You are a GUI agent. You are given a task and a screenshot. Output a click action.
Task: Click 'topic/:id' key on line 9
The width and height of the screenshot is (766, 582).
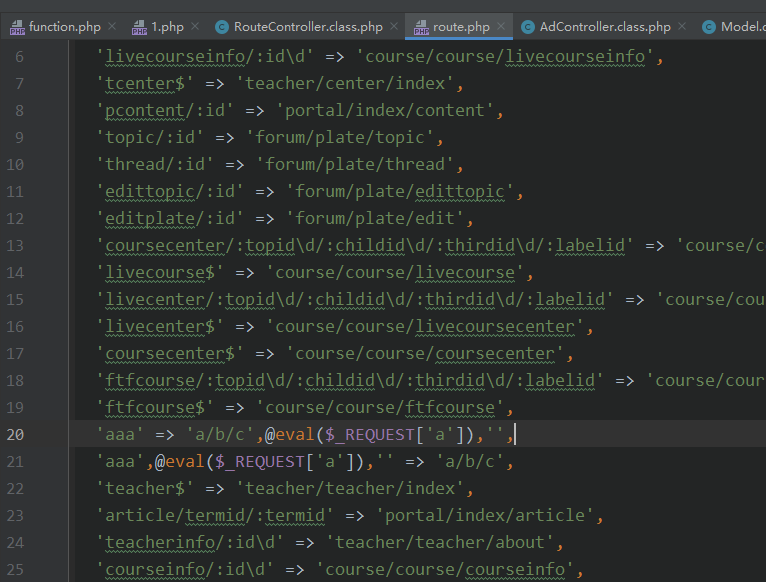click(149, 137)
